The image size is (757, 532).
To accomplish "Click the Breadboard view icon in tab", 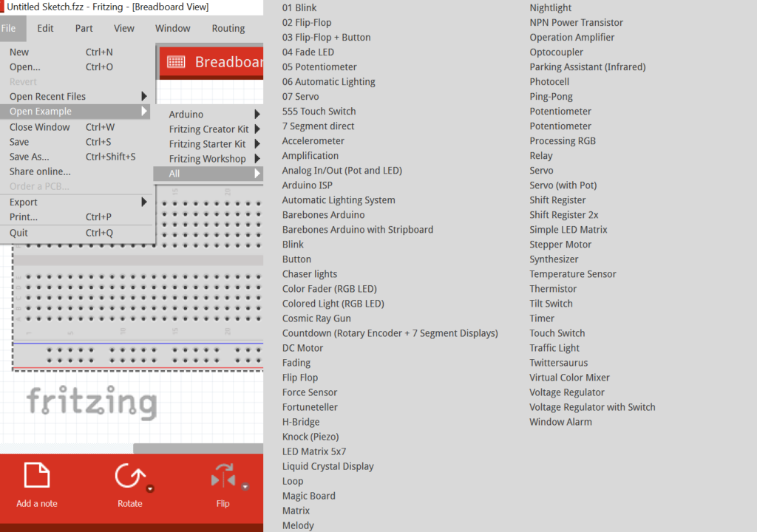I will [176, 62].
